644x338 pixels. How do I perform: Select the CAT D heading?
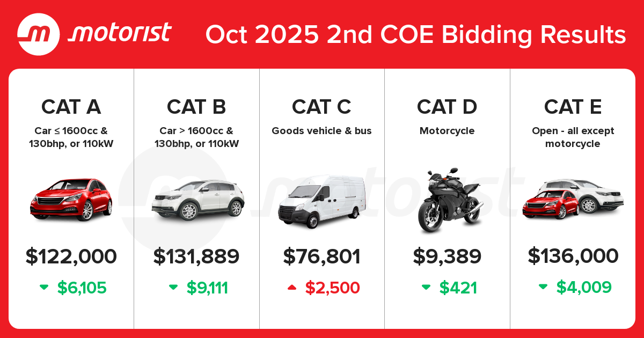pyautogui.click(x=447, y=107)
